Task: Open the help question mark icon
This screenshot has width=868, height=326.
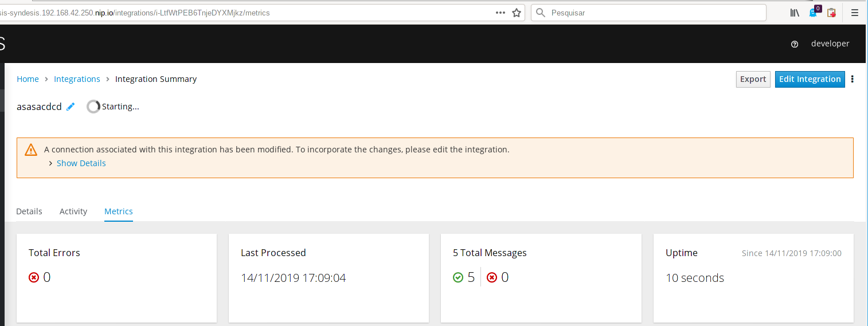Action: click(795, 44)
